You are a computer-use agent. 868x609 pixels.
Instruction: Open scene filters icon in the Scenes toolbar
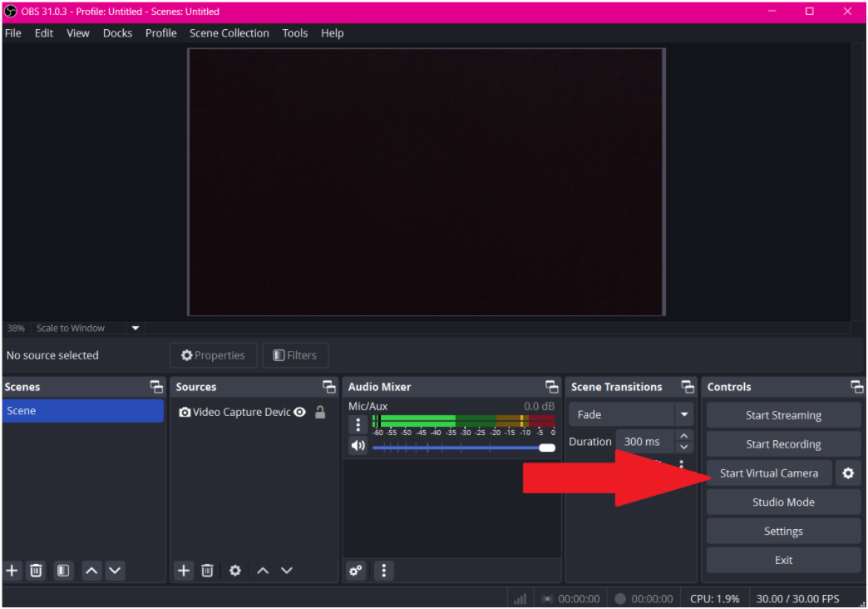coord(63,570)
